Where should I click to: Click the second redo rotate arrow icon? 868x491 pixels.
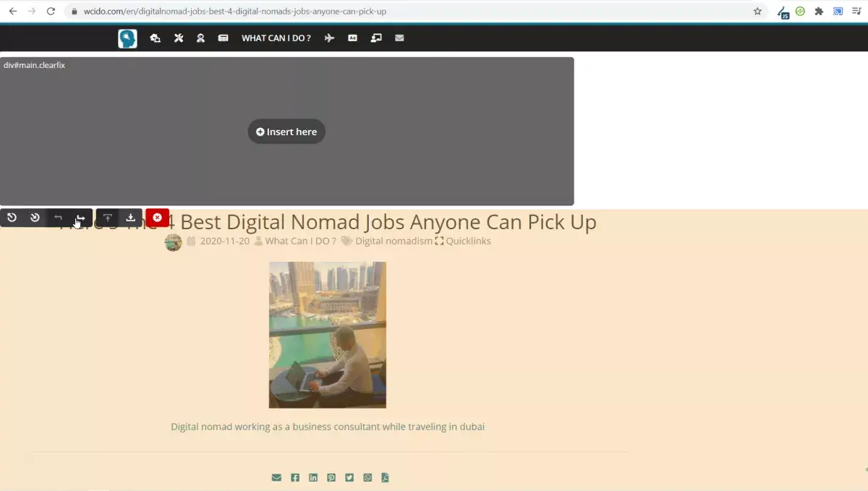[35, 218]
